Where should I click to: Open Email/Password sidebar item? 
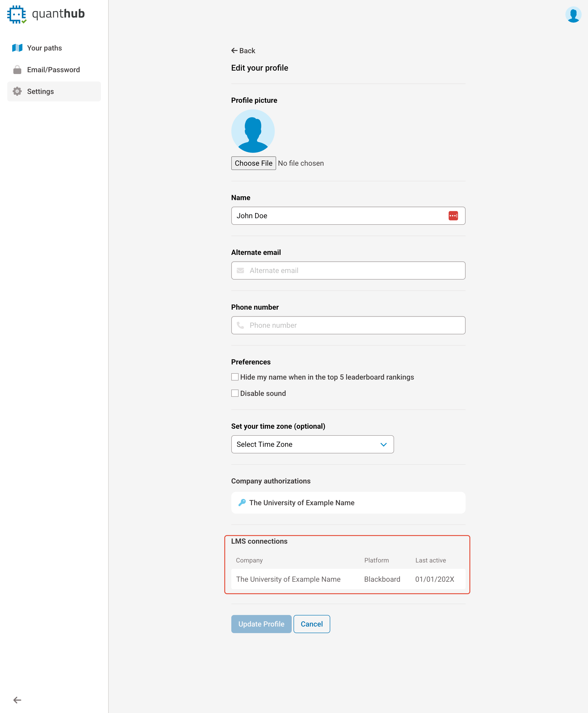(x=53, y=70)
